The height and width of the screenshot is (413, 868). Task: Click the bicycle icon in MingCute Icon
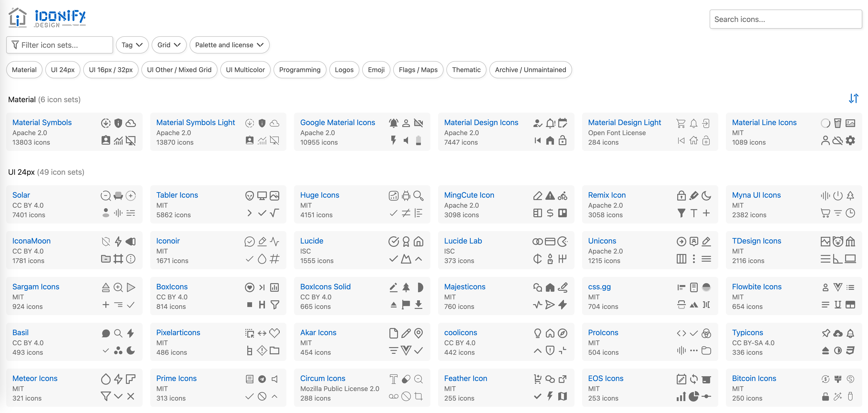(562, 196)
